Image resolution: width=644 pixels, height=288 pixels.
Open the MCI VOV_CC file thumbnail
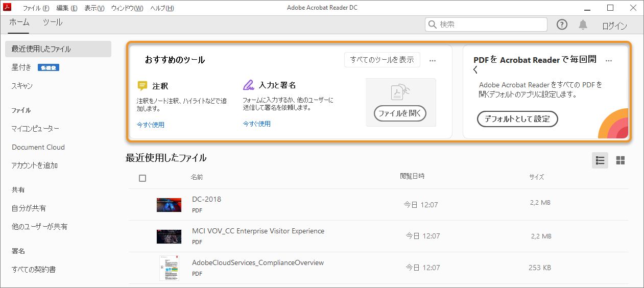(169, 236)
